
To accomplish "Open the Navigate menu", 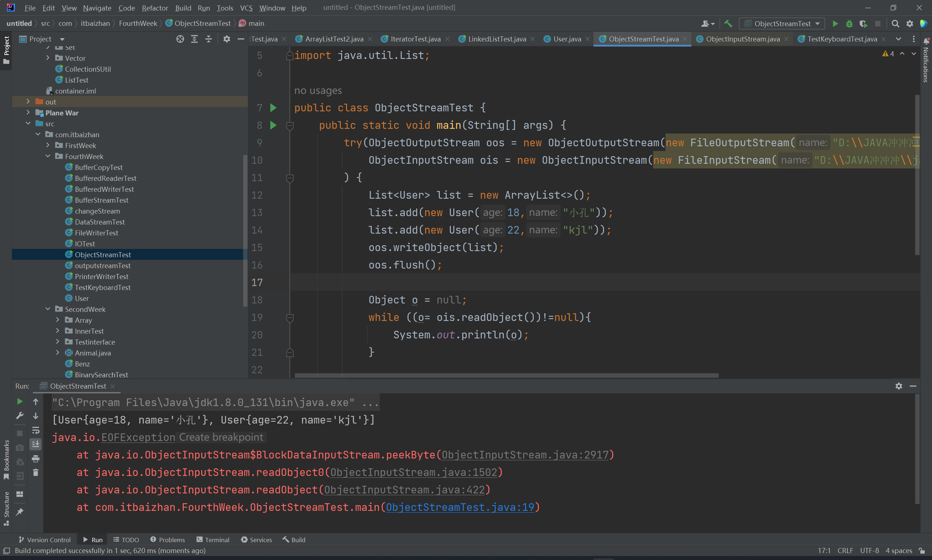I will point(97,8).
